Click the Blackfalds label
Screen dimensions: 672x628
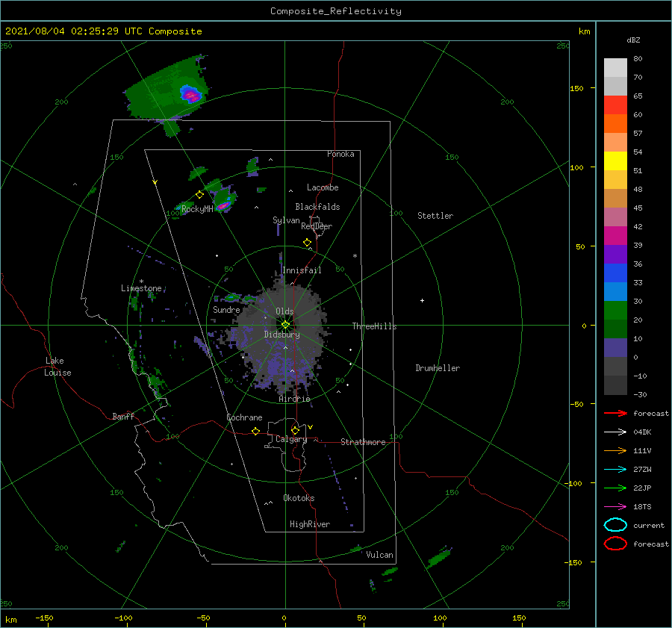(x=317, y=207)
